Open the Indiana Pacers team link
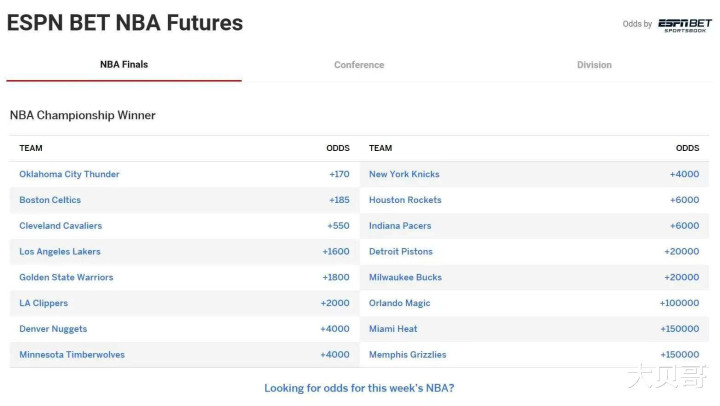Image resolution: width=720 pixels, height=406 pixels. pyautogui.click(x=400, y=226)
